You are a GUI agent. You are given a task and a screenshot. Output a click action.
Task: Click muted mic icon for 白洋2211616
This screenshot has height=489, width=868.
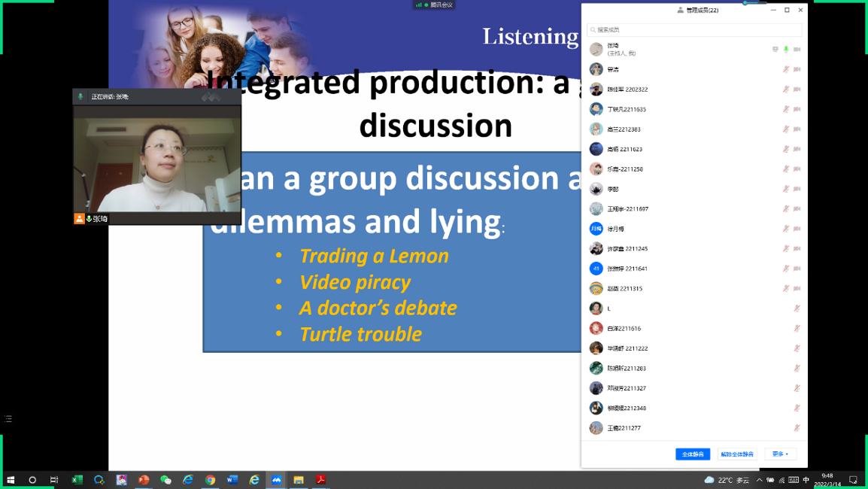point(797,329)
